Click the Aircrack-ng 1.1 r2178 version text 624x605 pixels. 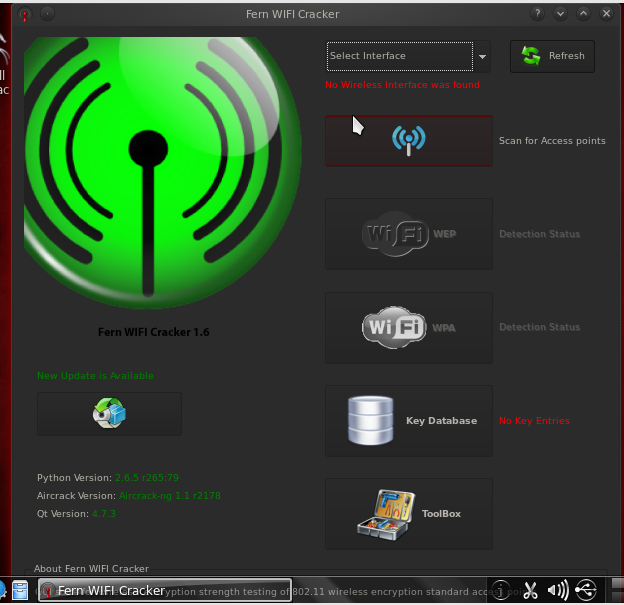pos(170,496)
